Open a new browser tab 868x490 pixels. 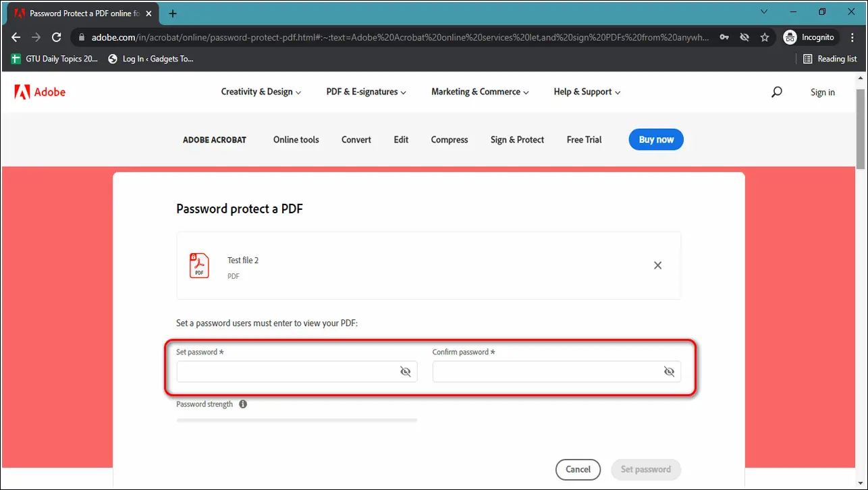[x=173, y=13]
